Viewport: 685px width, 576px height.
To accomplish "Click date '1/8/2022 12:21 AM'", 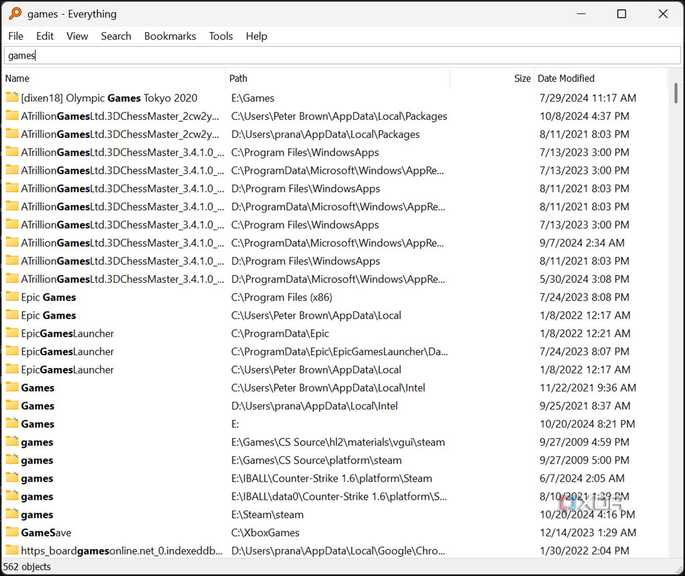I will 585,333.
